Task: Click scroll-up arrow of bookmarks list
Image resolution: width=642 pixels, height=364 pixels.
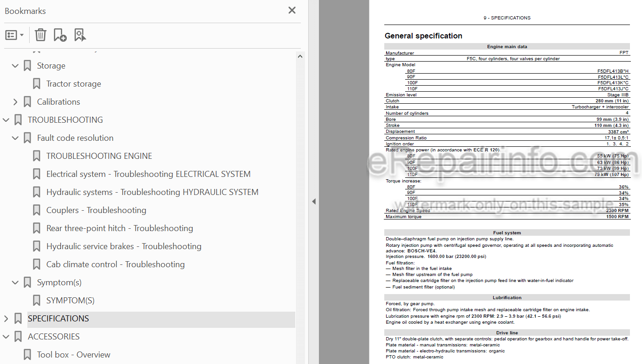Action: [300, 56]
